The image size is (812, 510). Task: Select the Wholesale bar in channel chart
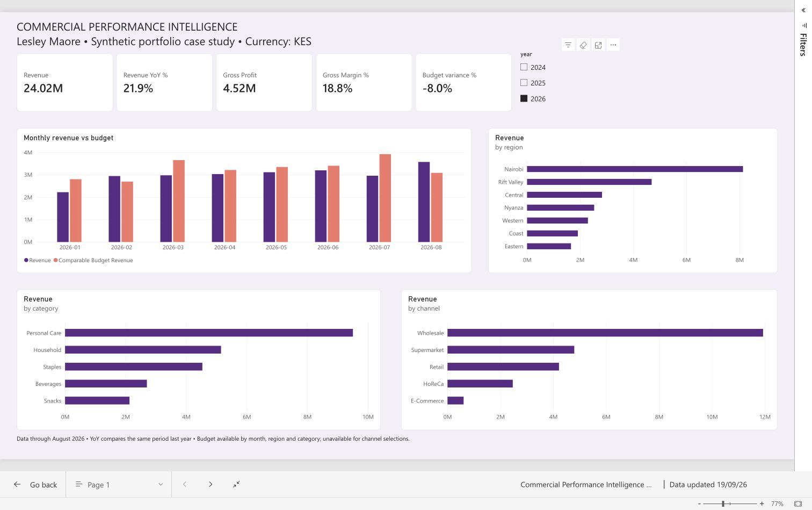(x=605, y=333)
